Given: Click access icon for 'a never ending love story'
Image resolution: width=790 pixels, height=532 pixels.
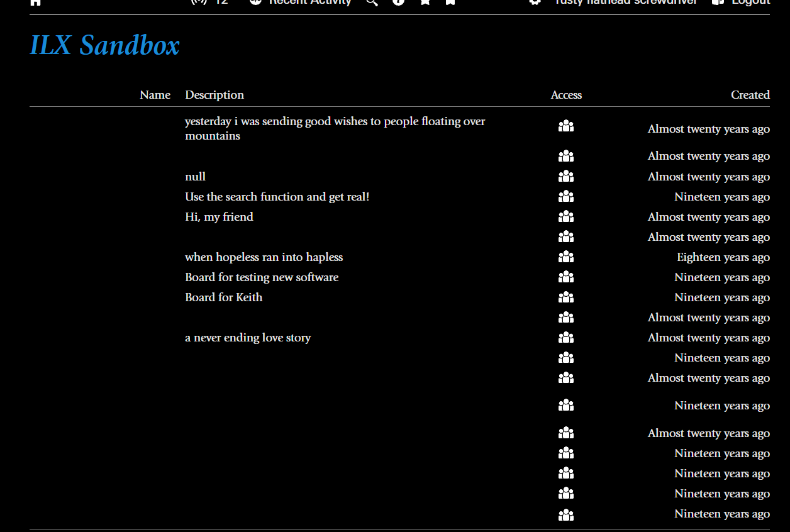Looking at the screenshot, I should tap(566, 338).
